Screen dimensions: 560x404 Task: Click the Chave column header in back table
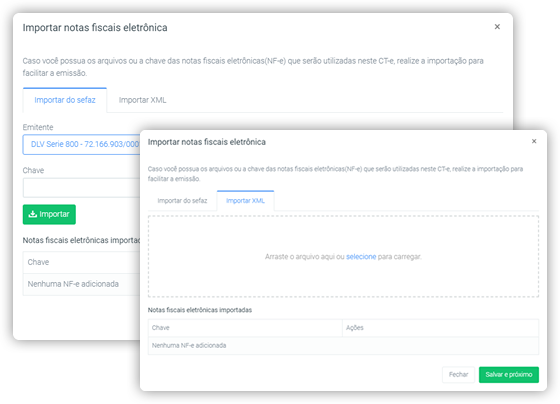82,262
